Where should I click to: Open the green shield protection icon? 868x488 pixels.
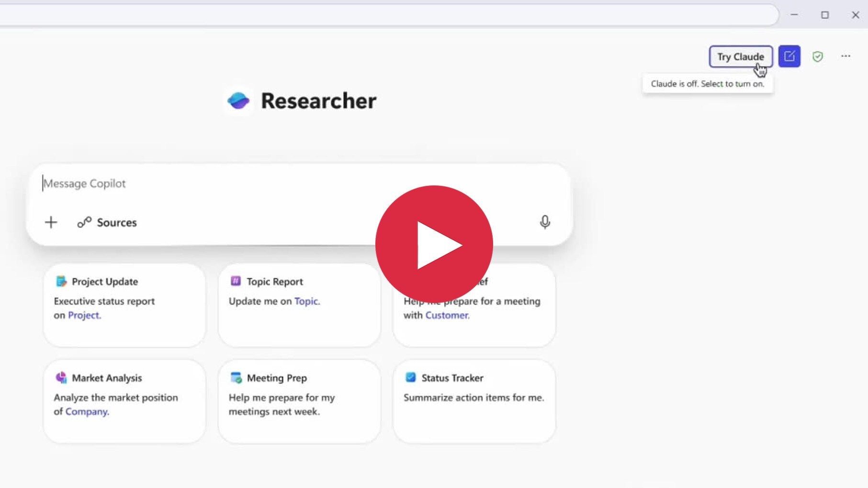(x=818, y=57)
